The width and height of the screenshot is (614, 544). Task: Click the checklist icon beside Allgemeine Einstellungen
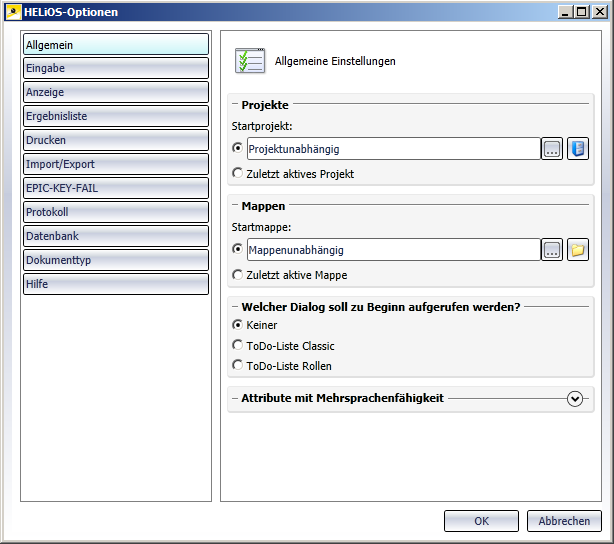[250, 61]
